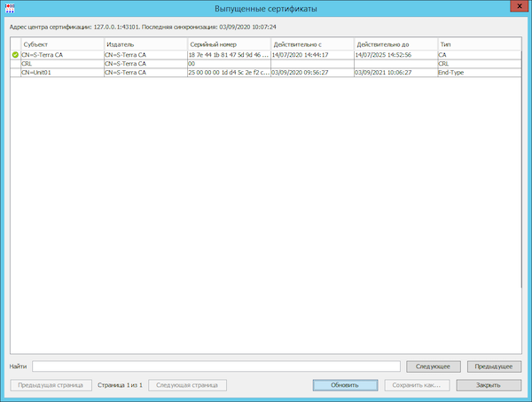
Task: Close the Выпущенные сертификаты window
Action: pos(519,6)
